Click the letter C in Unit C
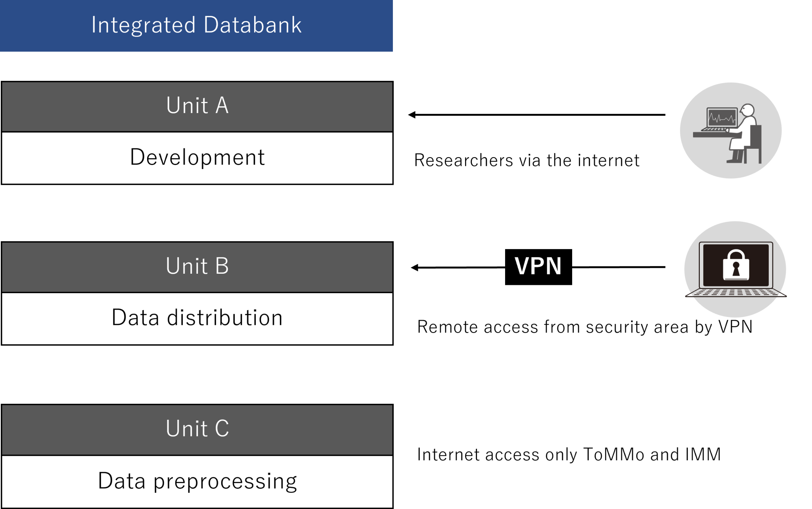 pos(222,429)
